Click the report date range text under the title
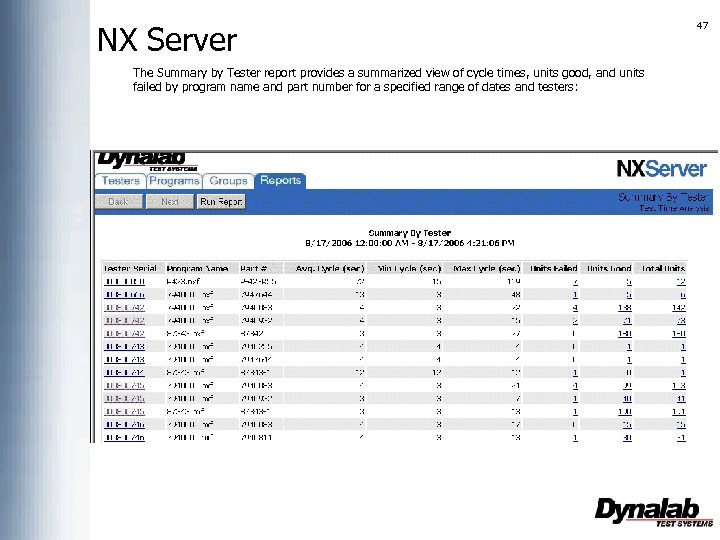Viewport: 720px width, 540px height. pos(410,243)
